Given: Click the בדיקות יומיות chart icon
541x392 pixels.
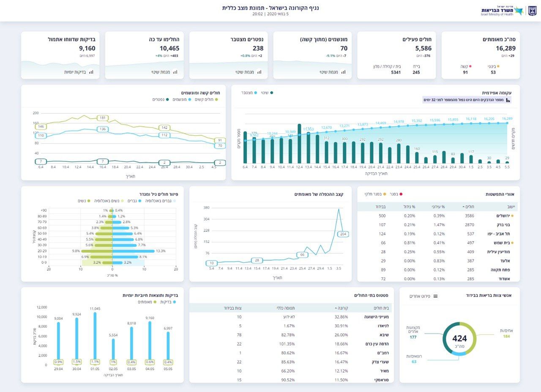Looking at the screenshot, I should tap(91, 72).
